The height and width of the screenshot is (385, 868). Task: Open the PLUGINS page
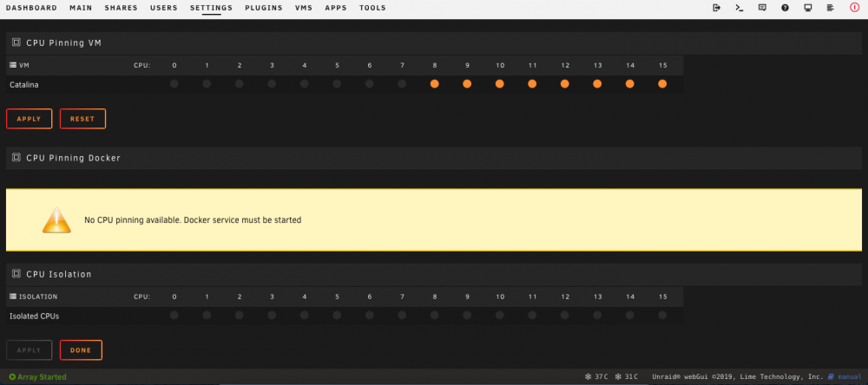[264, 8]
